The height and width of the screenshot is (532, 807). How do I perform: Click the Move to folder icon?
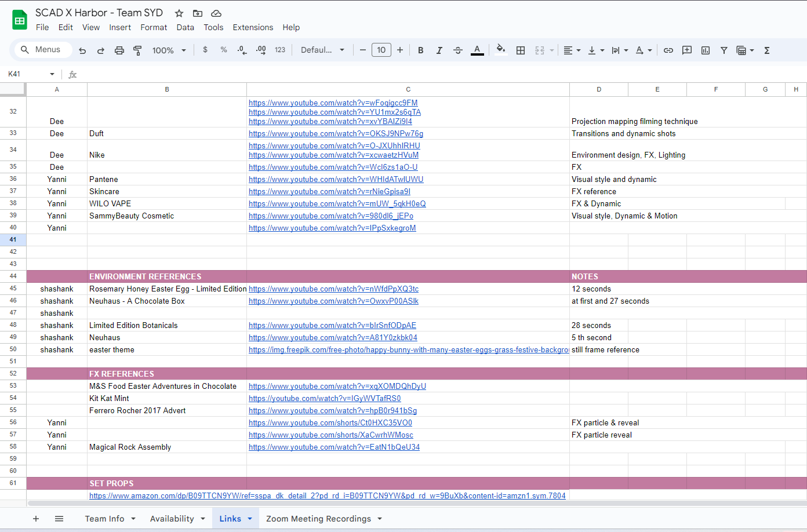(x=198, y=13)
